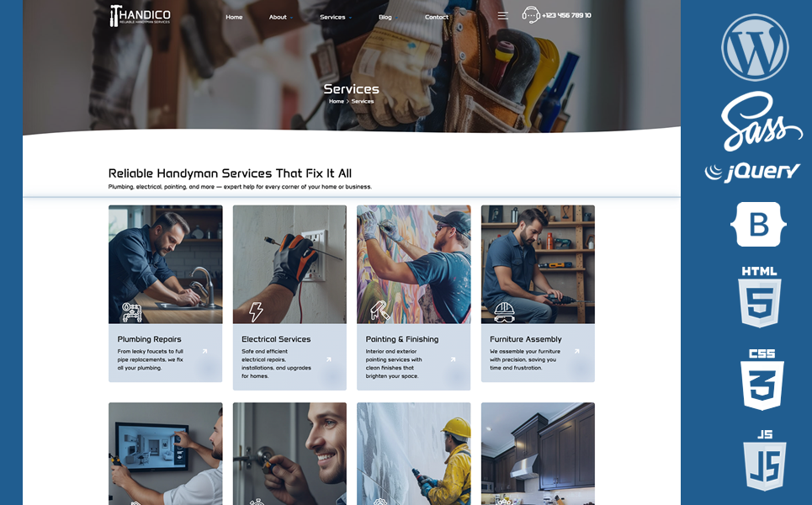Expand the About dropdown menu
The height and width of the screenshot is (505, 812).
pyautogui.click(x=279, y=17)
